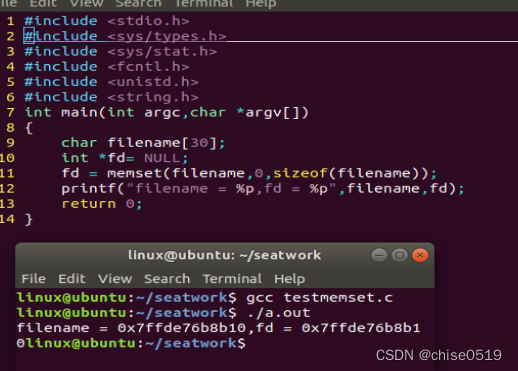
Task: Open View menu in seatwork terminal window
Action: tap(115, 279)
